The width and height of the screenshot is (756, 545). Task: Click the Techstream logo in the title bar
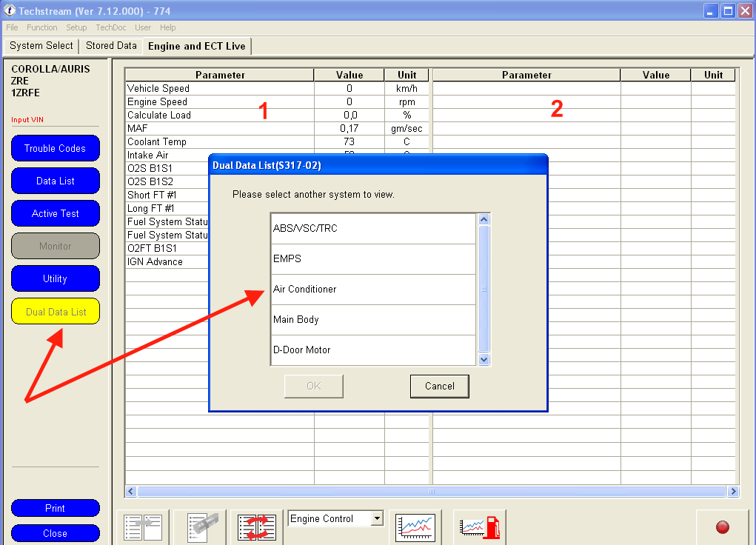10,10
